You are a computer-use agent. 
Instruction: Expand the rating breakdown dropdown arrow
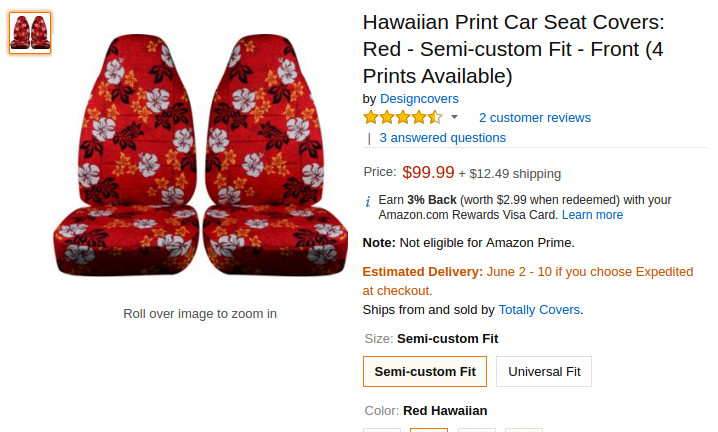pos(455,117)
